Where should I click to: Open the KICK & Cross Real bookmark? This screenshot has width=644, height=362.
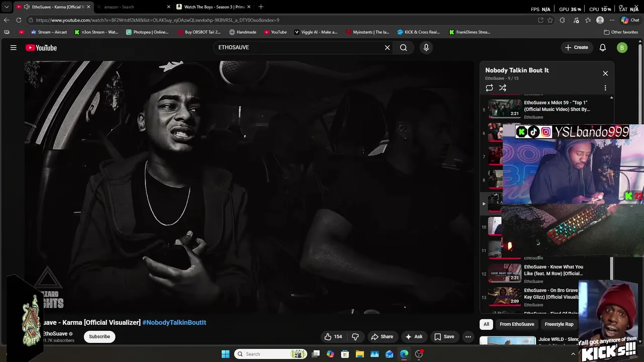[x=418, y=32]
